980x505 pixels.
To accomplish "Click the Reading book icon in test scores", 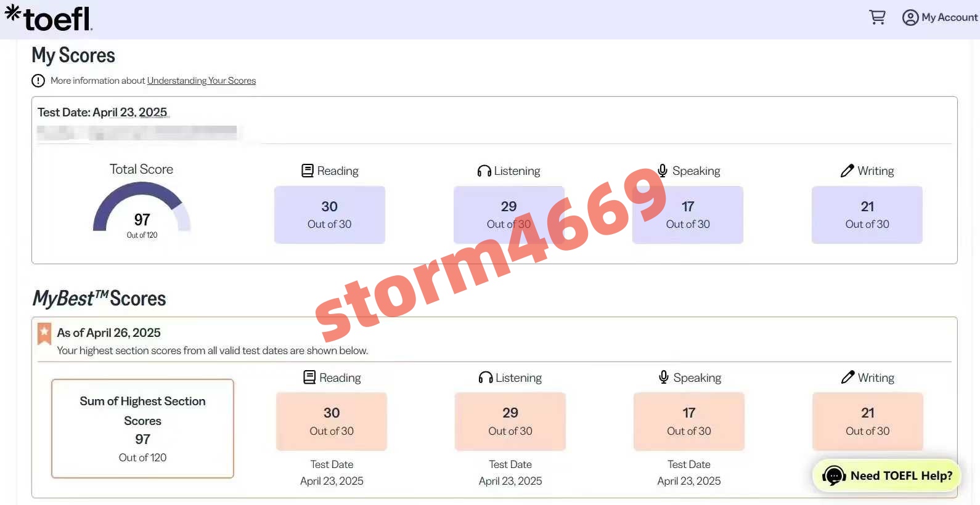I will [x=307, y=171].
